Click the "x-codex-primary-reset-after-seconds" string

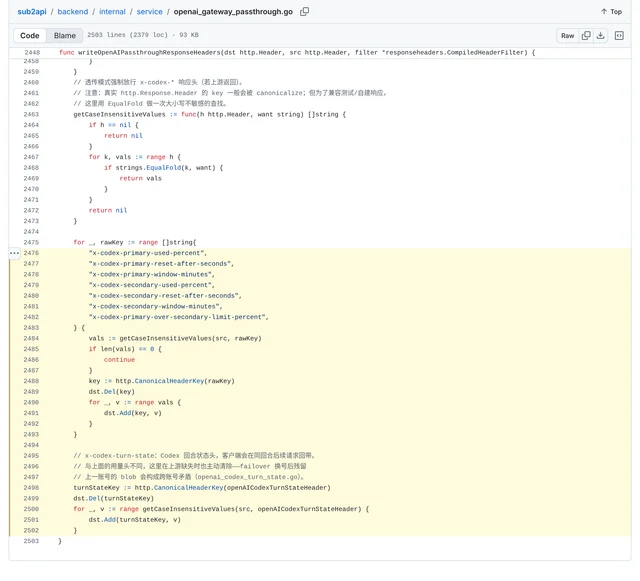(160, 264)
